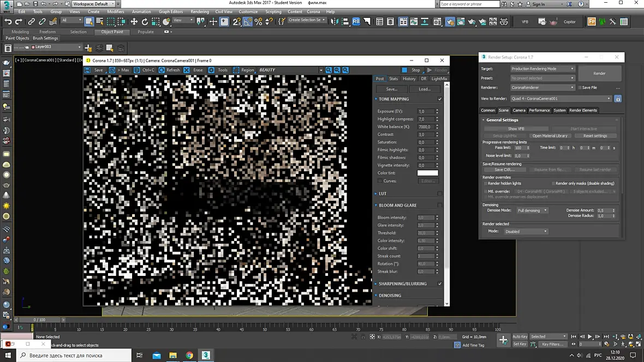This screenshot has height=362, width=644.
Task: Open the BEAUTY render element dropdown
Action: click(x=290, y=70)
